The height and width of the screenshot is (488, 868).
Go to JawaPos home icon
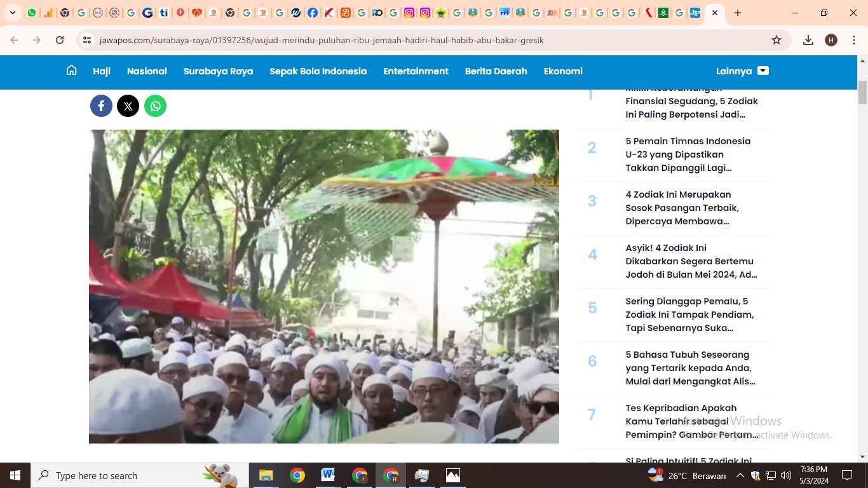[x=72, y=71]
